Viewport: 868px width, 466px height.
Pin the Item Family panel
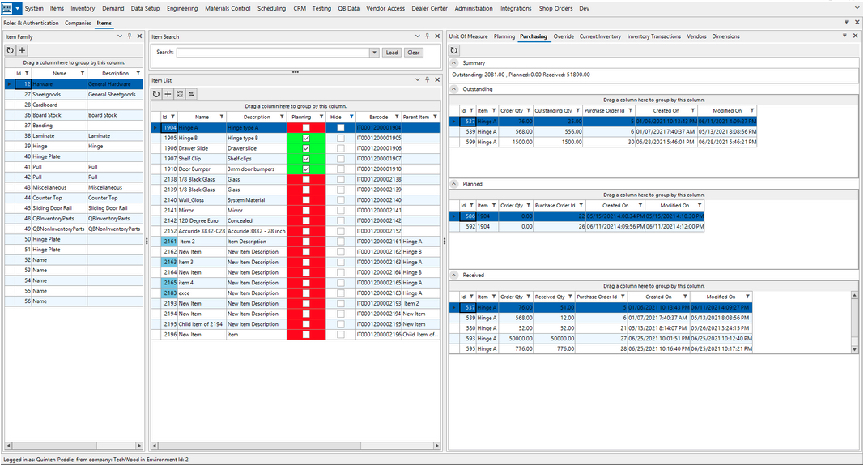[x=130, y=36]
